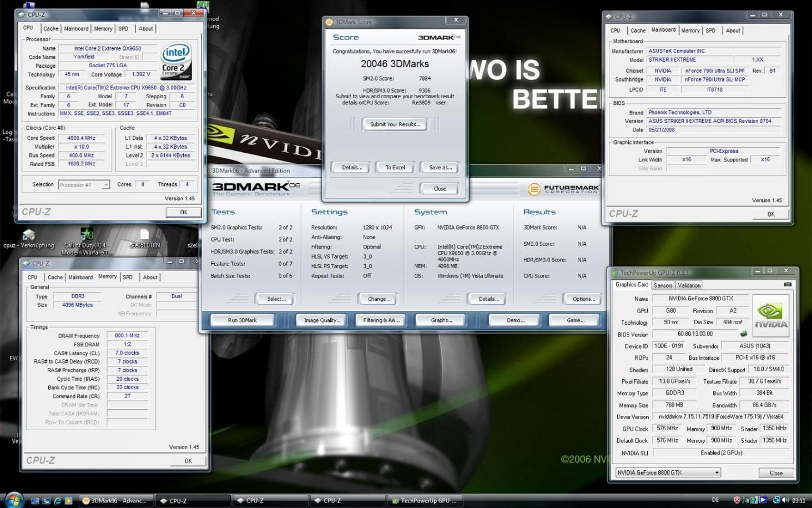Screen dimensions: 812x508
Task: Click the Intel Core 2 Extreme logo
Action: point(176,61)
